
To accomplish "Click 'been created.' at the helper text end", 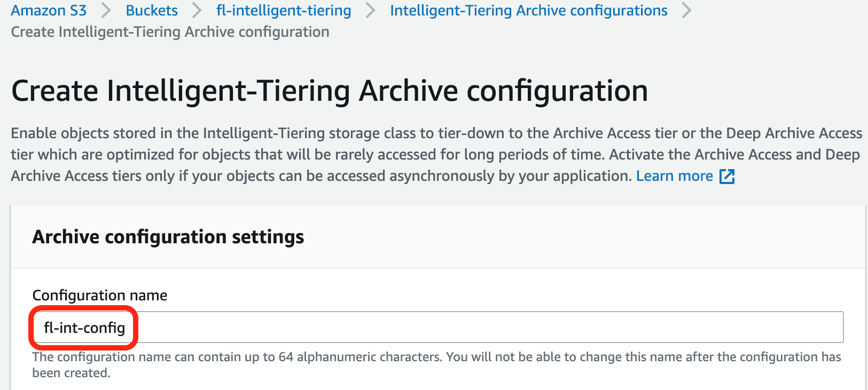I will pyautogui.click(x=71, y=373).
